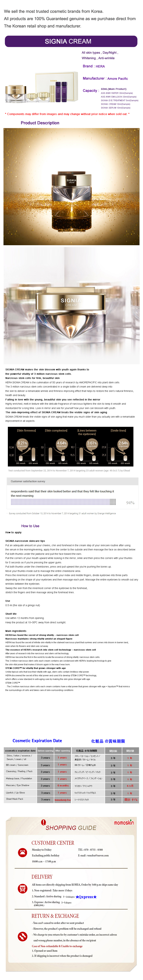Click the golden SIGNIA cream jar image

(x=71, y=186)
